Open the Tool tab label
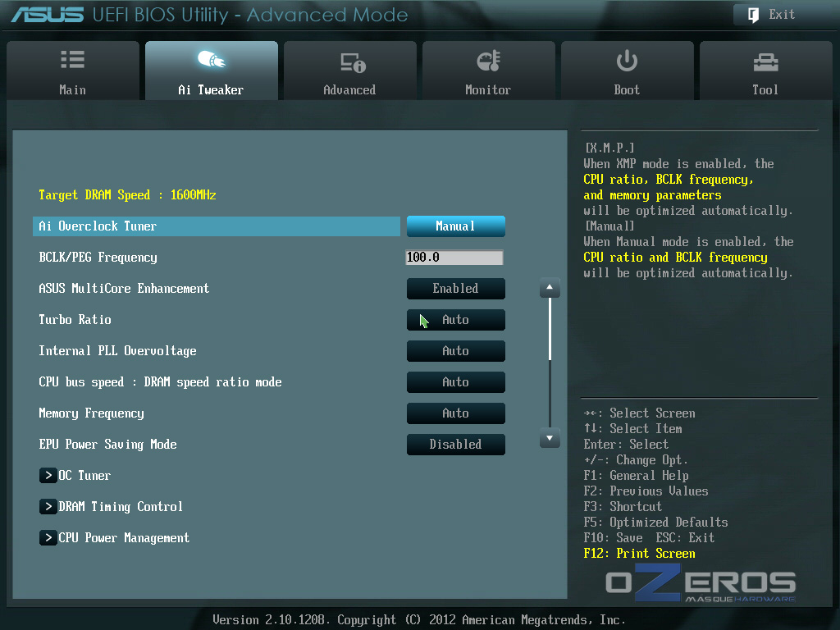This screenshot has width=840, height=630. coord(765,90)
